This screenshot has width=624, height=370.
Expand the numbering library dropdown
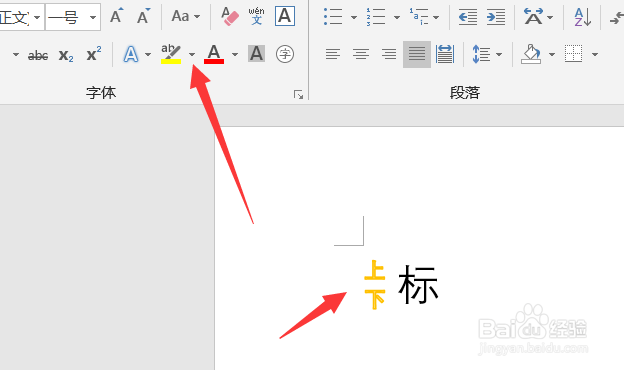click(397, 17)
